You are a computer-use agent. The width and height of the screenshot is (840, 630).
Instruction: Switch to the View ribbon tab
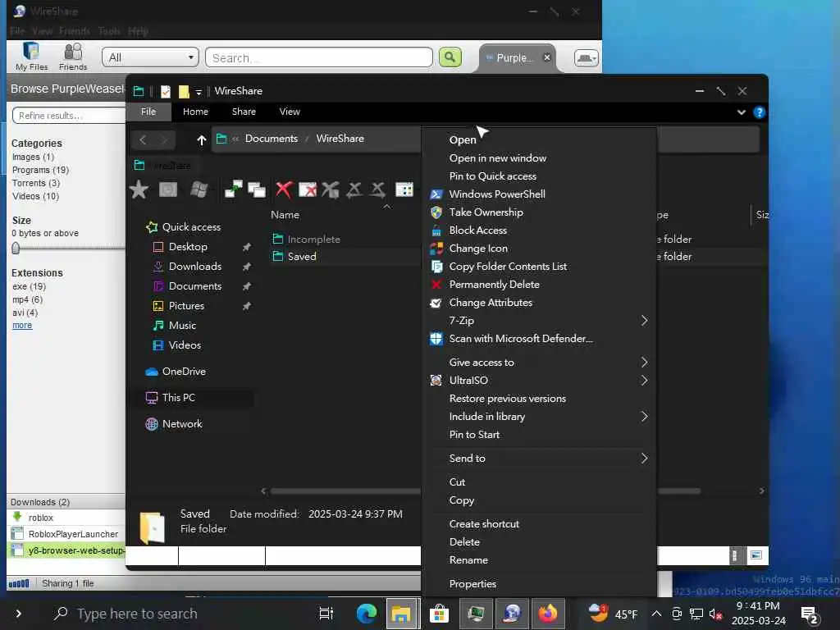point(290,112)
